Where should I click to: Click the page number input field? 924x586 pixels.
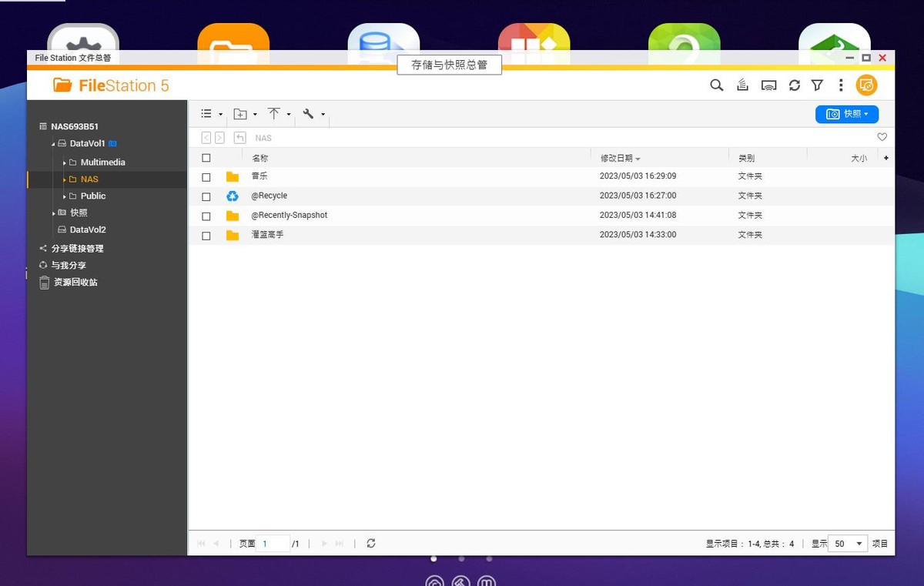pos(273,544)
